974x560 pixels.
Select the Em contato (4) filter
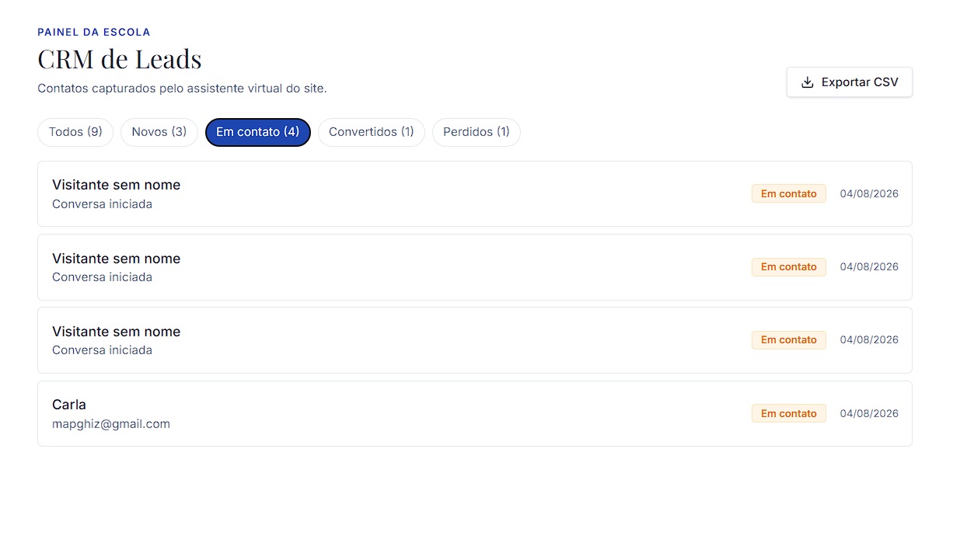coord(258,132)
